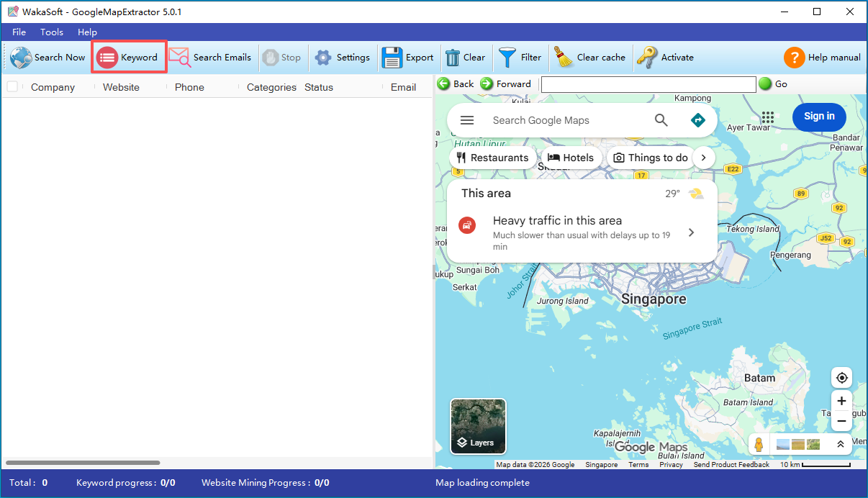Run Search Emails from toolbar

pyautogui.click(x=210, y=58)
